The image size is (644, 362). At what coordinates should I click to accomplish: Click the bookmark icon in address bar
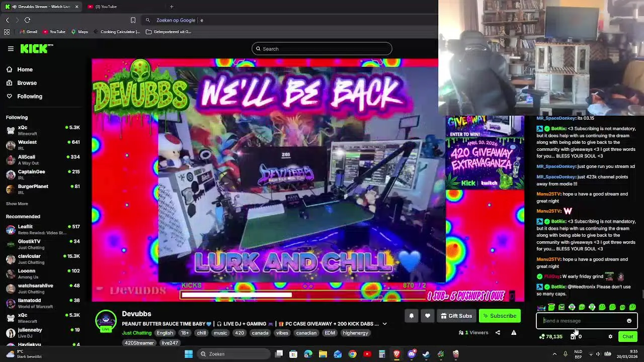[x=133, y=20]
